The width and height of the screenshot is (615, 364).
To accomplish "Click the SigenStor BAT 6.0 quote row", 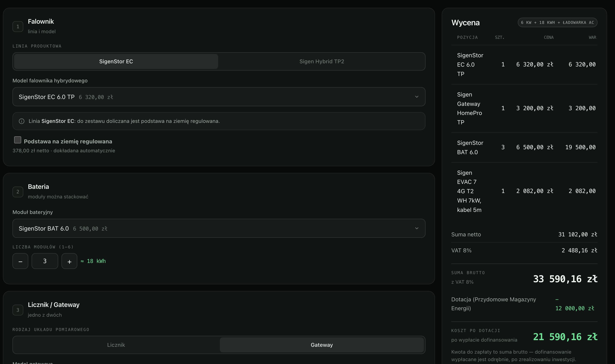I will click(524, 148).
